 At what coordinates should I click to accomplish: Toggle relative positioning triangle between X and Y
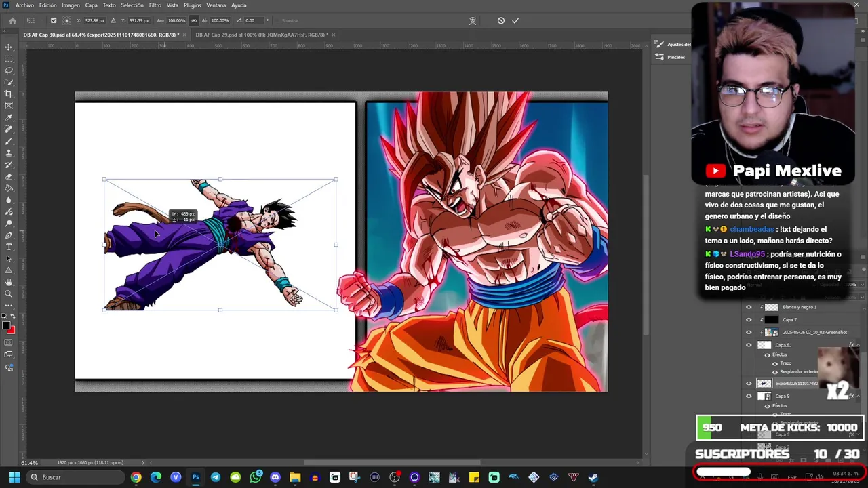coord(113,20)
